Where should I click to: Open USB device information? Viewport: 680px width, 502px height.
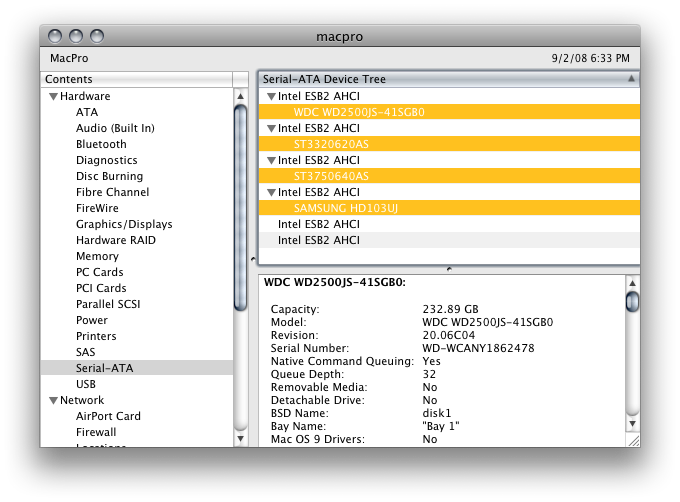[85, 384]
